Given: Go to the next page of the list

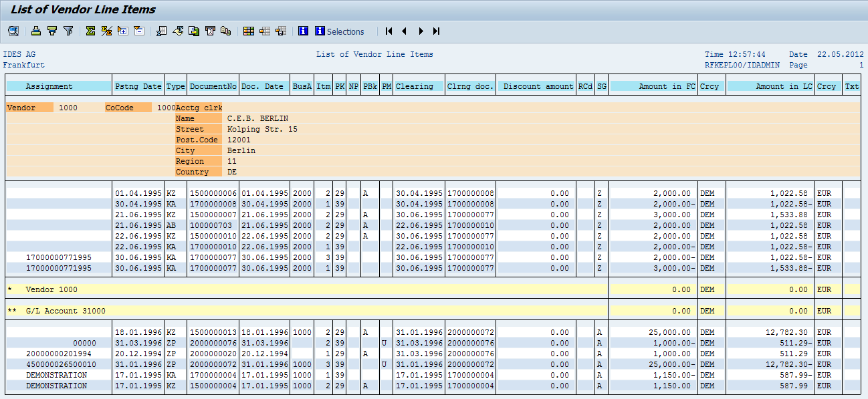Looking at the screenshot, I should pyautogui.click(x=421, y=31).
